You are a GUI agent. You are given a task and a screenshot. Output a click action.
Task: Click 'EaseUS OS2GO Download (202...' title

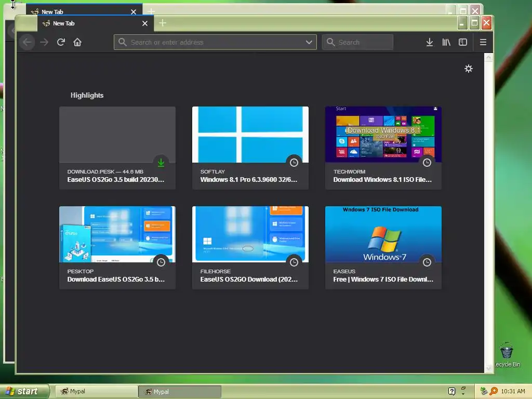click(249, 280)
